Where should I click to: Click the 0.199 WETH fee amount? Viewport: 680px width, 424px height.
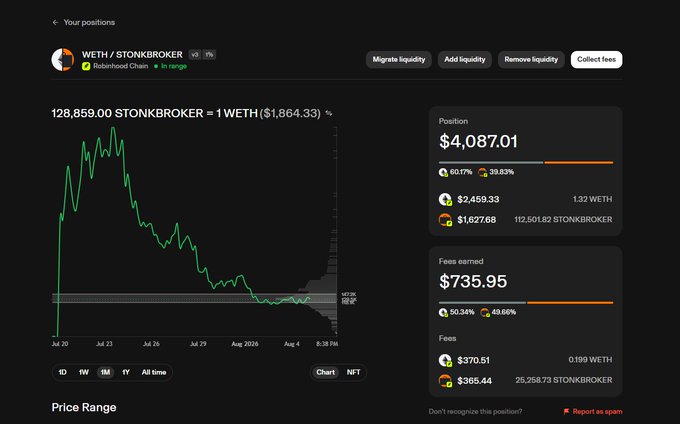click(590, 360)
